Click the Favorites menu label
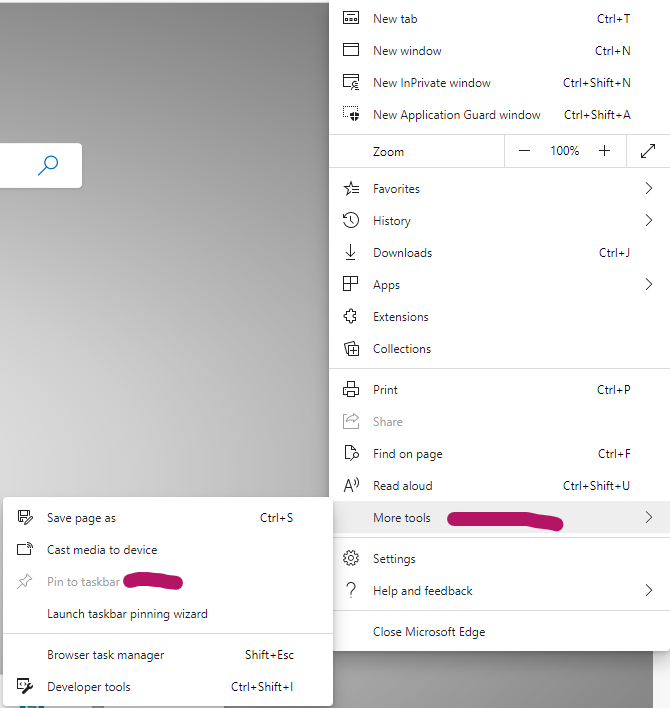 pos(396,189)
